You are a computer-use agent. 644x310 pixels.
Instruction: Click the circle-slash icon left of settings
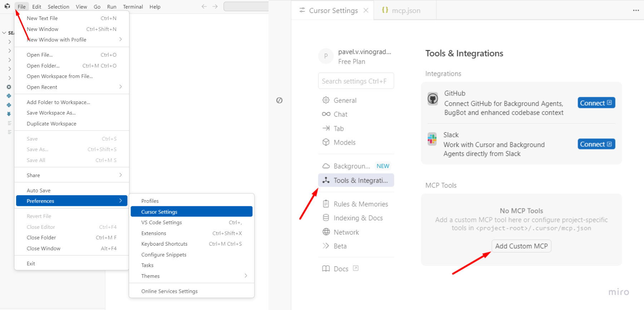[279, 100]
